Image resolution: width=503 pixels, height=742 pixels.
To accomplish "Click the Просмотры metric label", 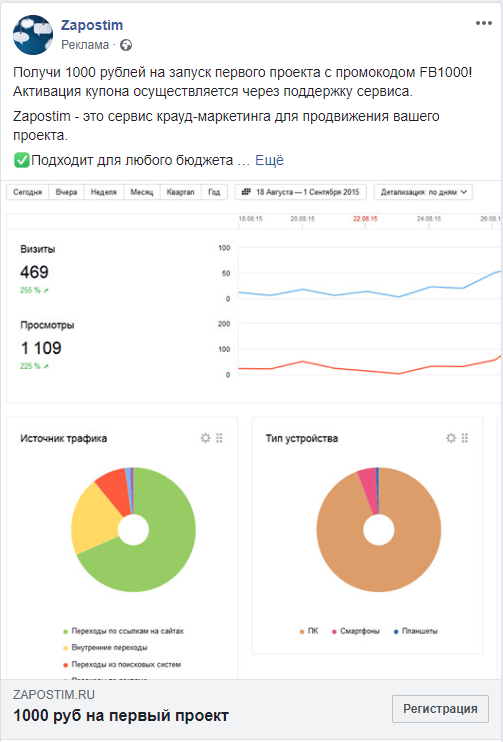I will pos(47,325).
